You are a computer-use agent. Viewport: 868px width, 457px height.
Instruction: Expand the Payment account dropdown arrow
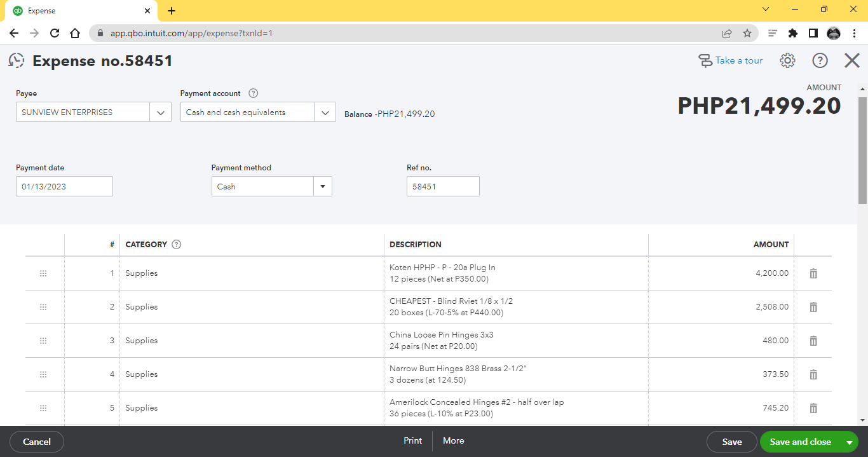pos(325,113)
